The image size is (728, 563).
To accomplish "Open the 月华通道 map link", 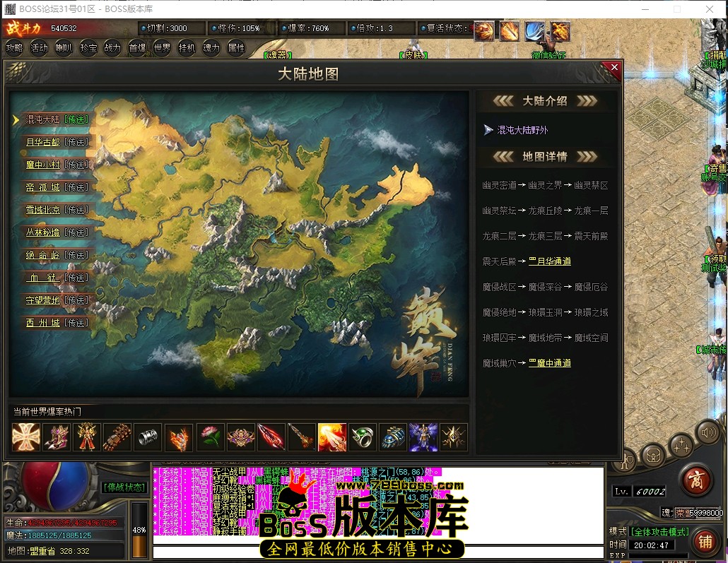I will click(550, 261).
